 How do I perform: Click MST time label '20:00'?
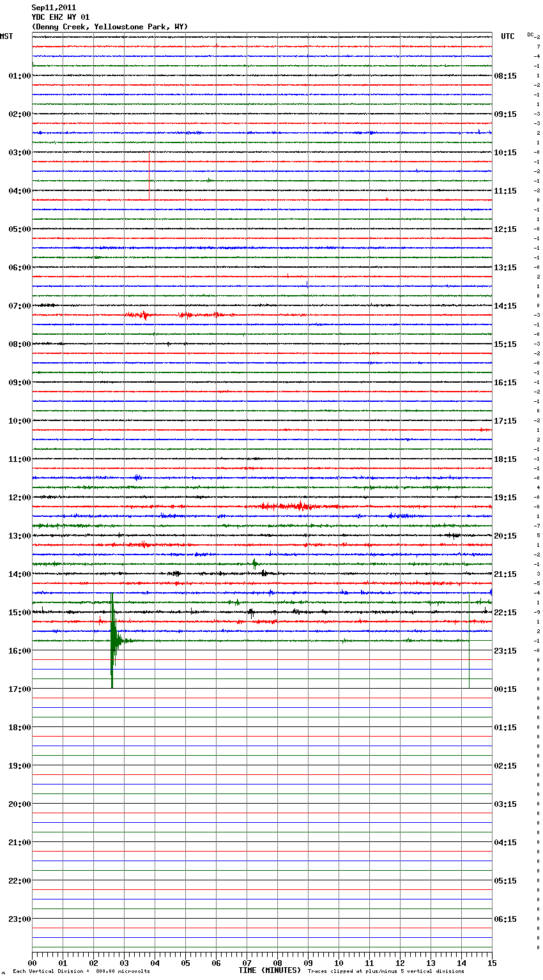coord(19,804)
